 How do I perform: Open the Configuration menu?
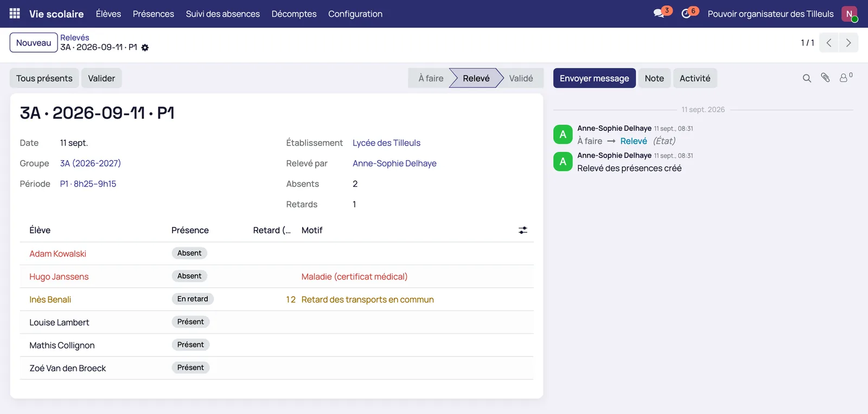pos(355,14)
